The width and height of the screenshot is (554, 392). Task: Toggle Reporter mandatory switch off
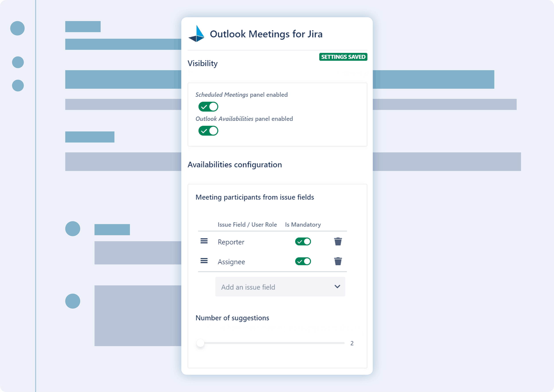pos(303,241)
